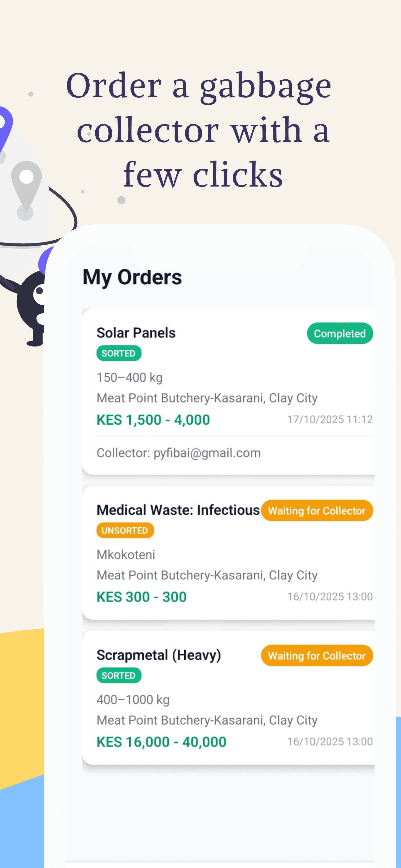Click the Mkokoteni weight label on Medical Waste
This screenshot has width=401, height=868.
tap(126, 554)
